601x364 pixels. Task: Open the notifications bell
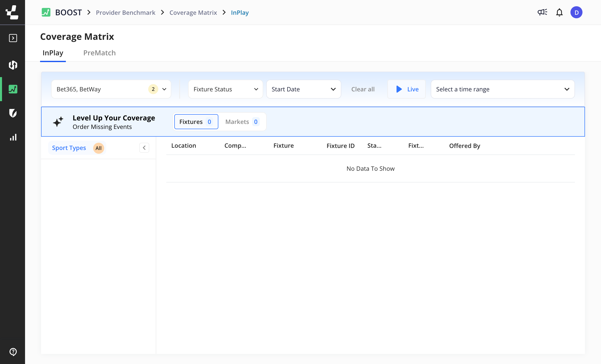(559, 12)
